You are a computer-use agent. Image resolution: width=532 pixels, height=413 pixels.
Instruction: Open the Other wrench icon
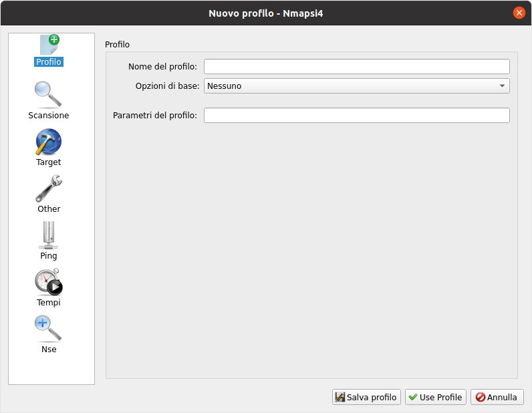coord(49,188)
